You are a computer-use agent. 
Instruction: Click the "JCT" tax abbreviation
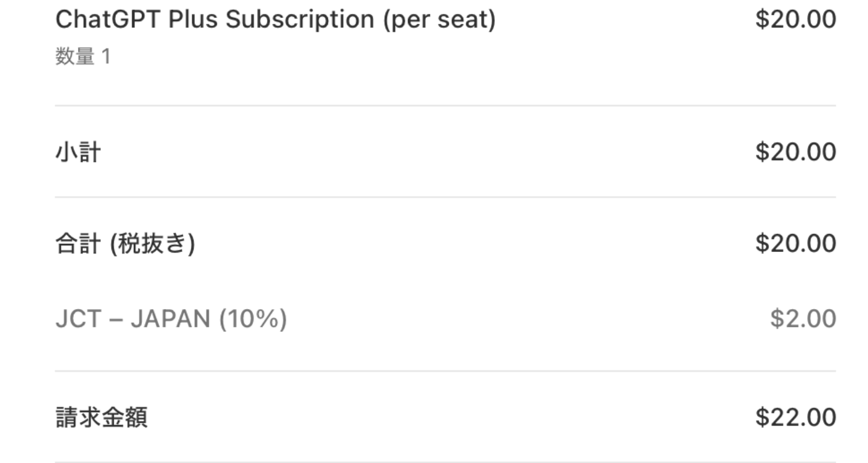click(78, 320)
